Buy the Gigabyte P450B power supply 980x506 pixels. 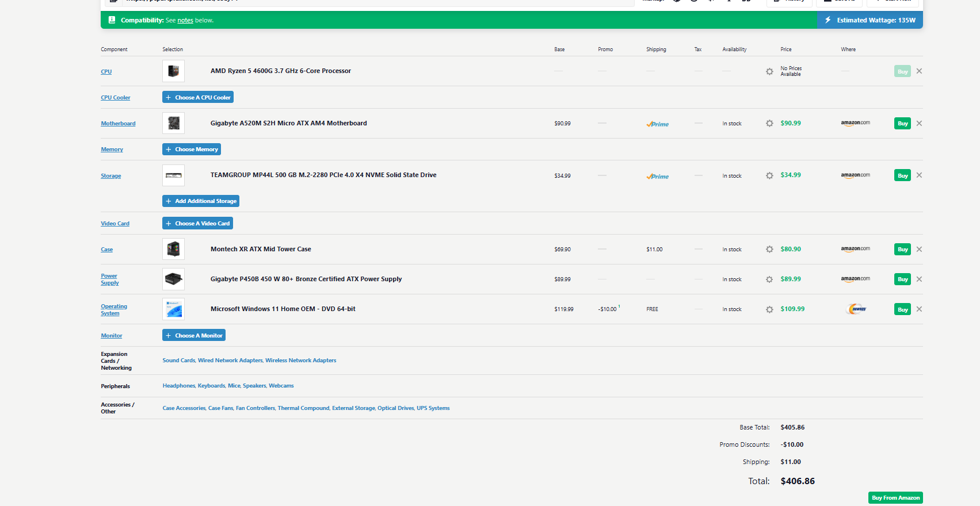coord(903,279)
